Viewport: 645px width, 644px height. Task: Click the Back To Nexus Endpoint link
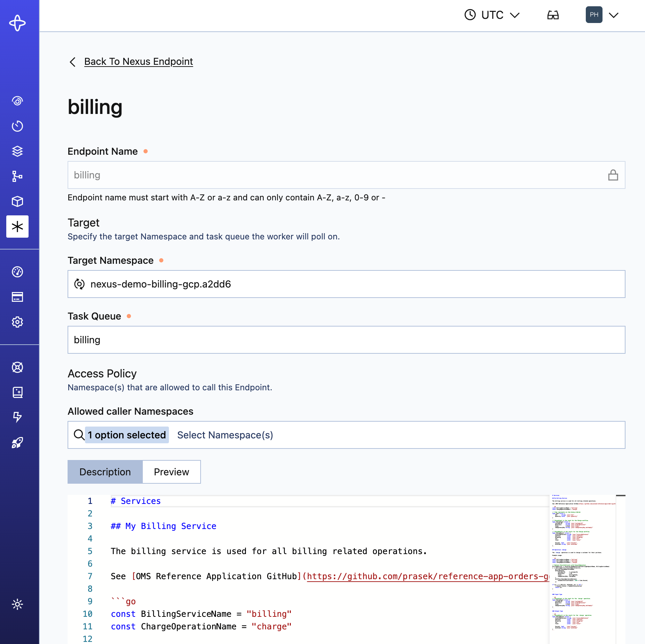138,61
